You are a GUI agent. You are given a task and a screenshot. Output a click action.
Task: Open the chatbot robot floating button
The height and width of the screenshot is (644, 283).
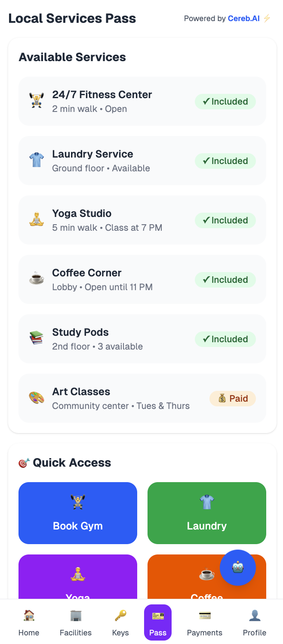tap(238, 568)
